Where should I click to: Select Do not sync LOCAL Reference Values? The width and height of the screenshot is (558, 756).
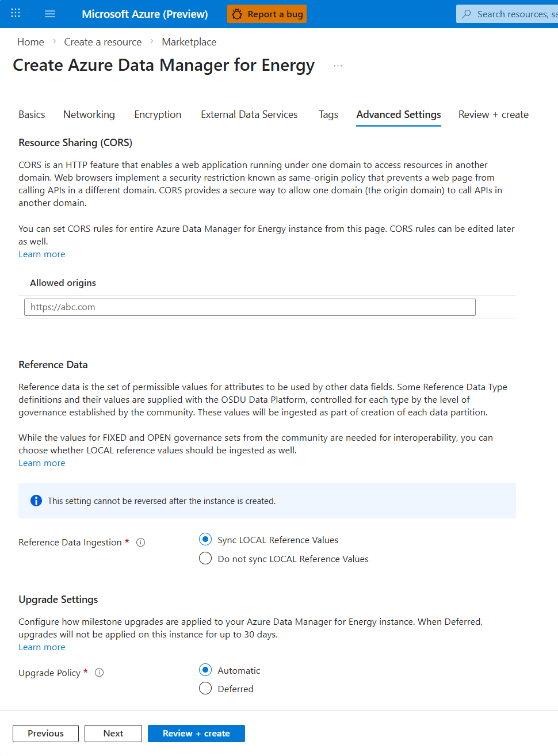(205, 558)
